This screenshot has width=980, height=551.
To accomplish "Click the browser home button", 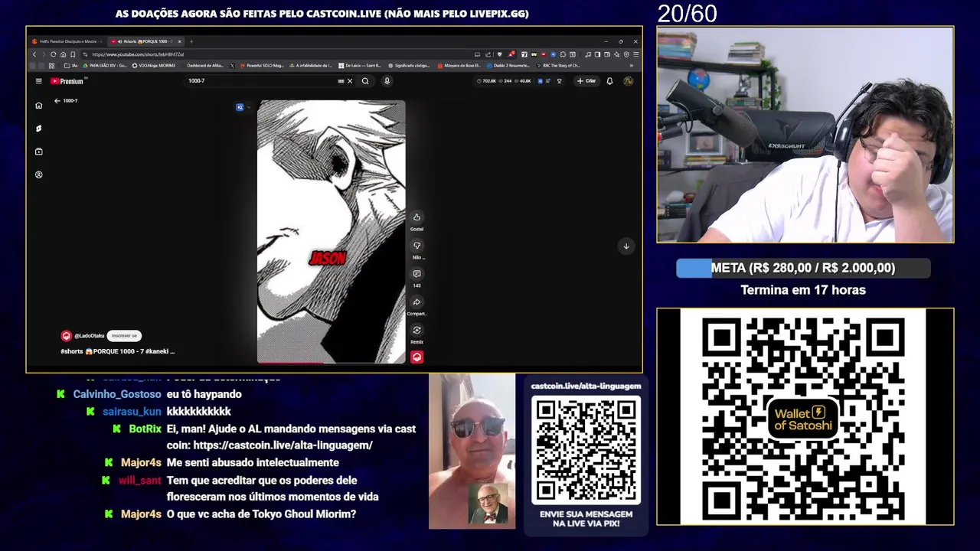I will pos(63,54).
